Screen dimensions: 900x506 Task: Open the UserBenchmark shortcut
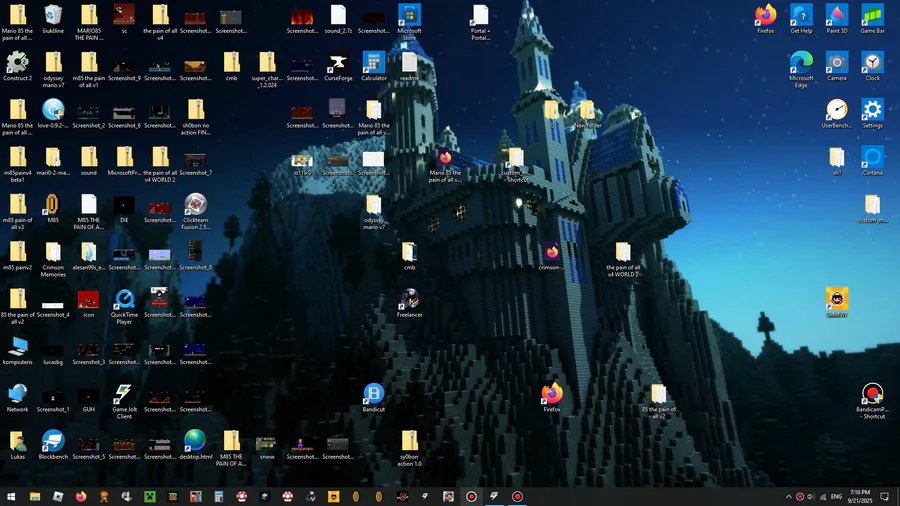click(x=837, y=110)
